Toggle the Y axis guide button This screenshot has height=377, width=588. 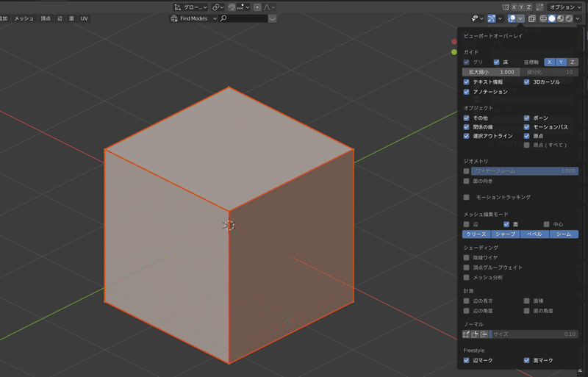tap(561, 62)
